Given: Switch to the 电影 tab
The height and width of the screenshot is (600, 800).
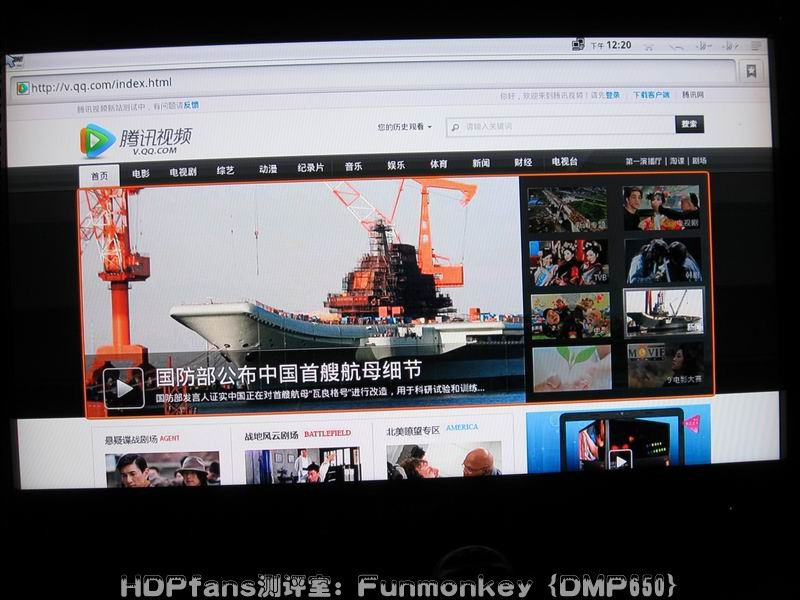Looking at the screenshot, I should point(141,172).
